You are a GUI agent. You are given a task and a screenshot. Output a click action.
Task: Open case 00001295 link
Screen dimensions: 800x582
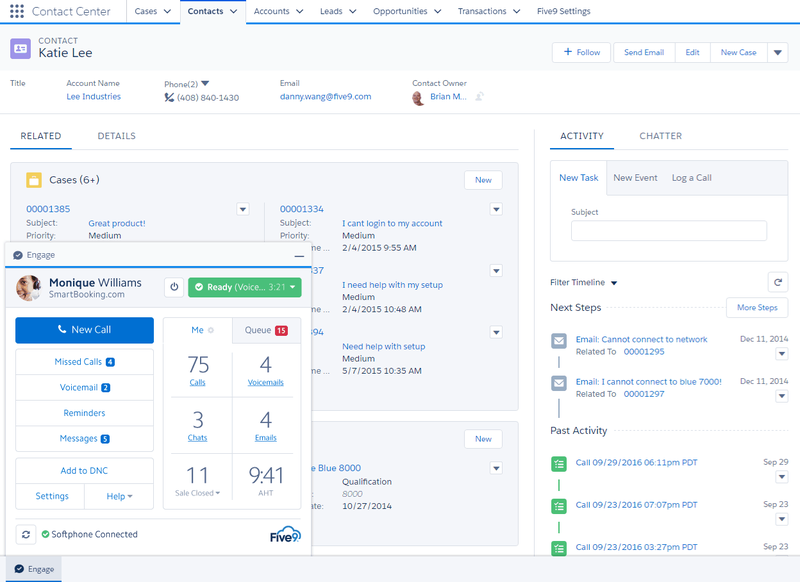click(x=644, y=352)
